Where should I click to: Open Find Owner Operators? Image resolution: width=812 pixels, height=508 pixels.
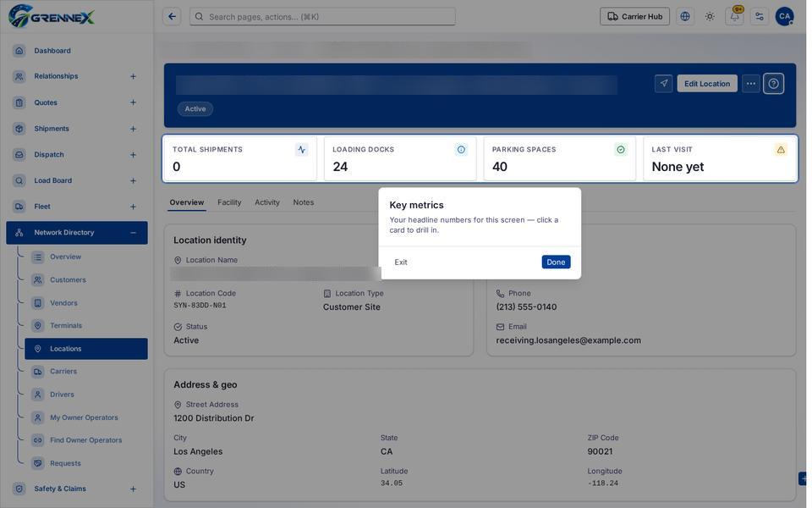click(86, 440)
